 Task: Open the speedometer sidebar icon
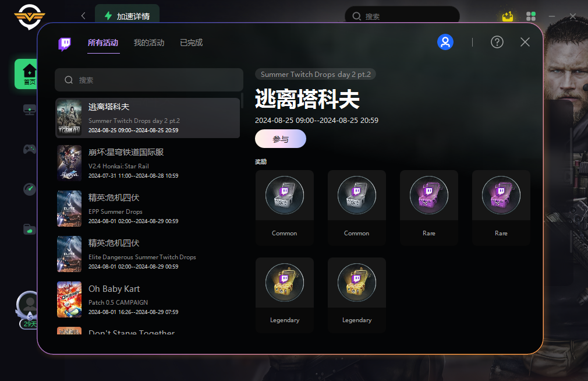click(30, 189)
